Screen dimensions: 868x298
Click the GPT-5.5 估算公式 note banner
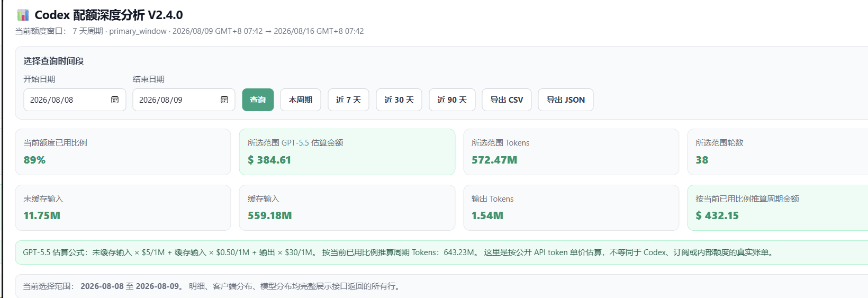[x=441, y=252]
